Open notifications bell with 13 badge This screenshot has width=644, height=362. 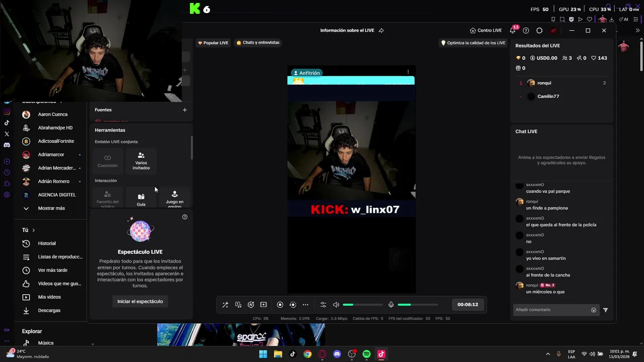pos(513,30)
